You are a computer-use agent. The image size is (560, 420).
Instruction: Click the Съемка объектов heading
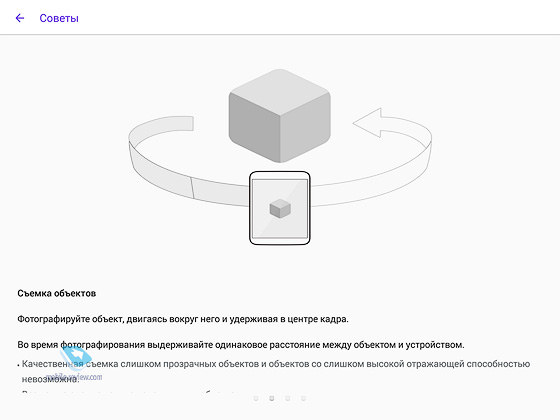56,294
